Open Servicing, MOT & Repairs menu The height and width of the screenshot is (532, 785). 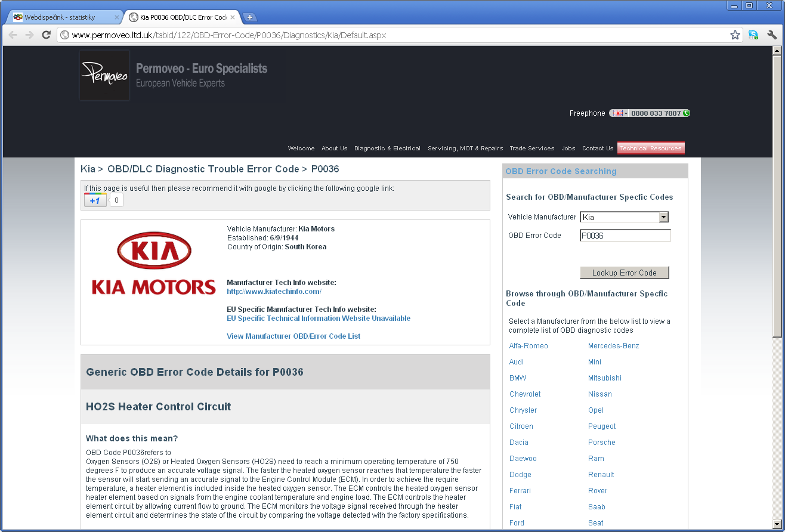coord(465,149)
